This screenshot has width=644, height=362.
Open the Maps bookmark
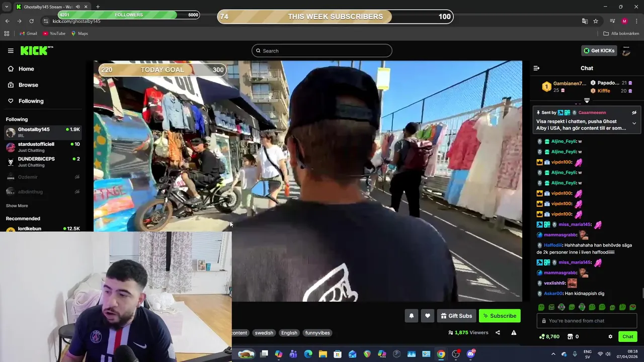pos(79,33)
